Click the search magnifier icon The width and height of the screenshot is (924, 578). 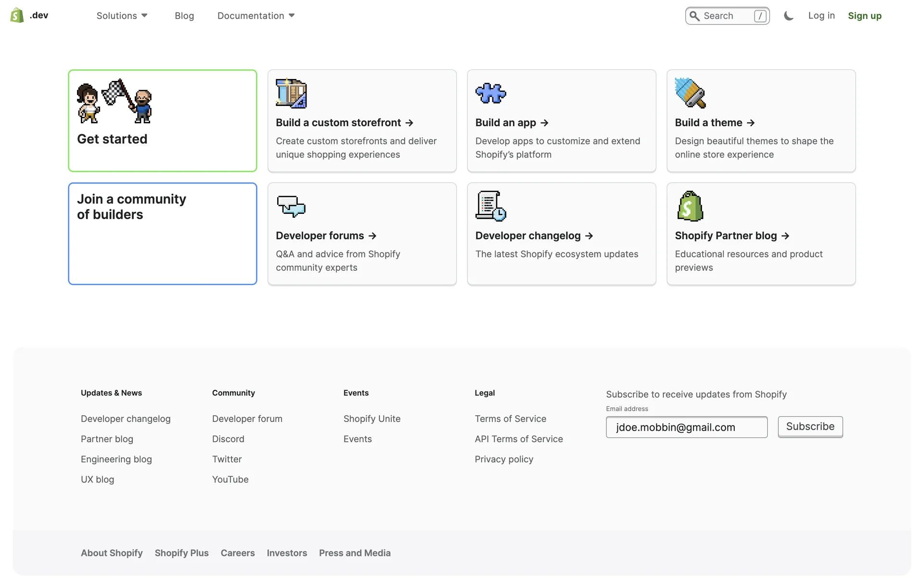694,16
